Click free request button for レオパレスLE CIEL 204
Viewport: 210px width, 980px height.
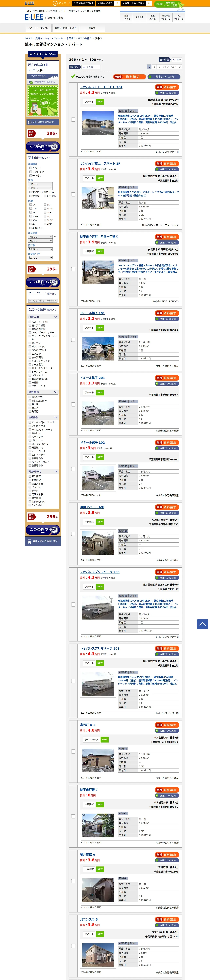tap(167, 87)
